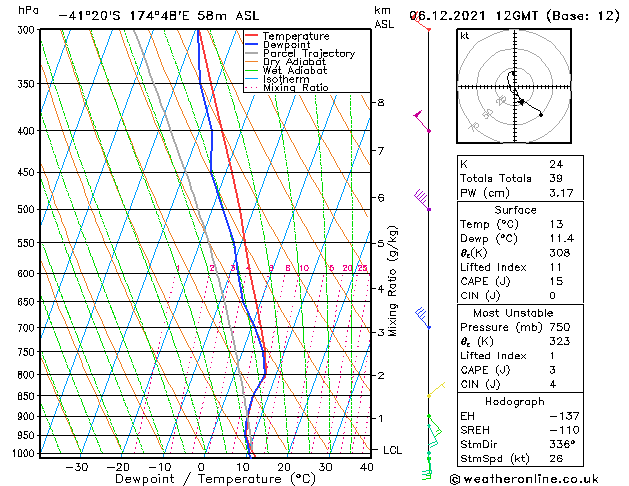The image size is (629, 486).
Task: Click the "hPa" unit label
Action: click(28, 10)
